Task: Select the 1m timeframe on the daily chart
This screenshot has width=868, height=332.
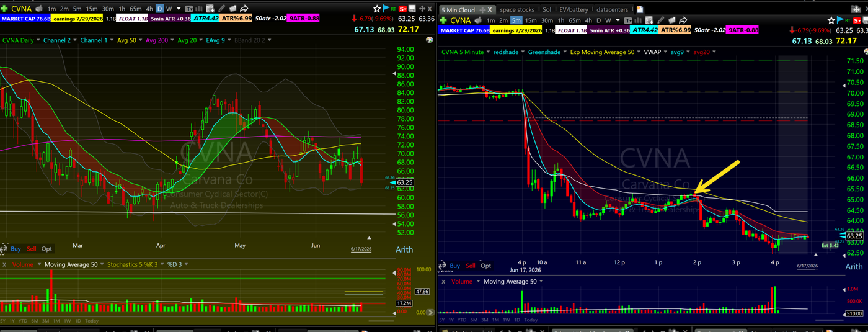Action: [x=51, y=9]
